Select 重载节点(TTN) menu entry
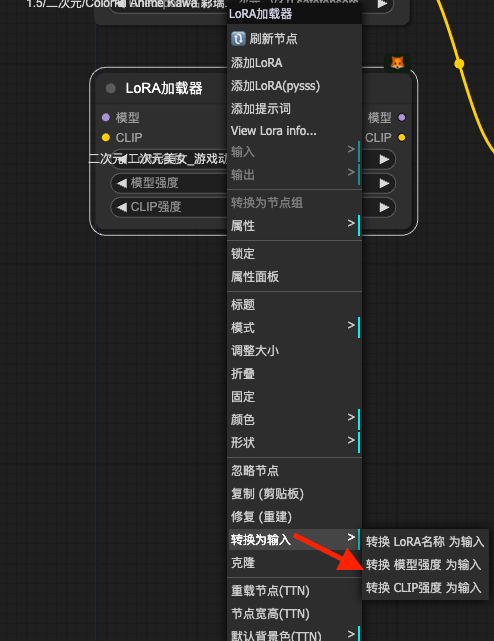 tap(294, 591)
